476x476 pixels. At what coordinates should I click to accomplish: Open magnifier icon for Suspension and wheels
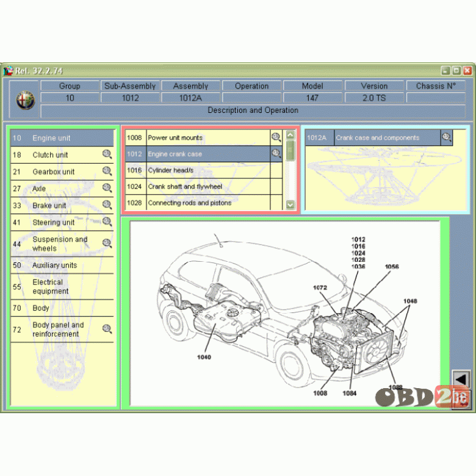[x=107, y=243]
